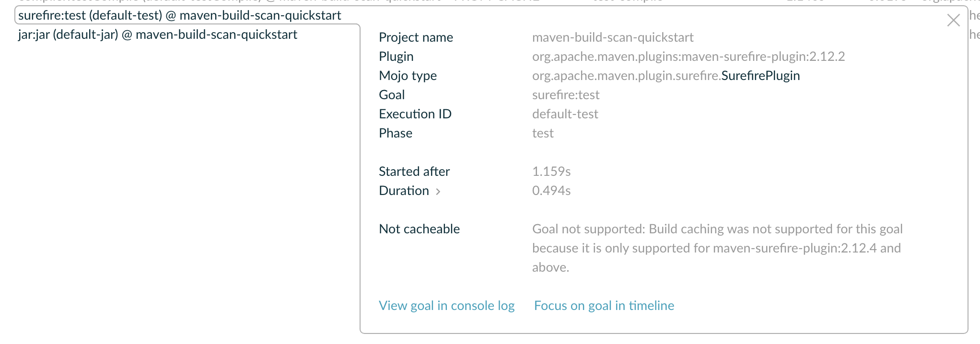Screen dimensions: 980x344
Task: Click the maven-build-scan-quickstart project name value
Action: coord(613,37)
